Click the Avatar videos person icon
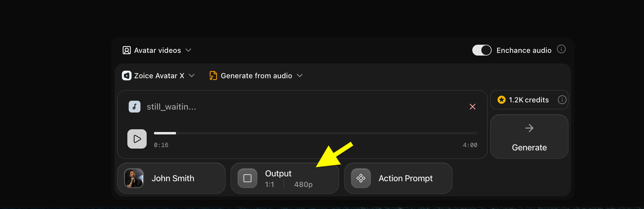644x209 pixels. 126,50
